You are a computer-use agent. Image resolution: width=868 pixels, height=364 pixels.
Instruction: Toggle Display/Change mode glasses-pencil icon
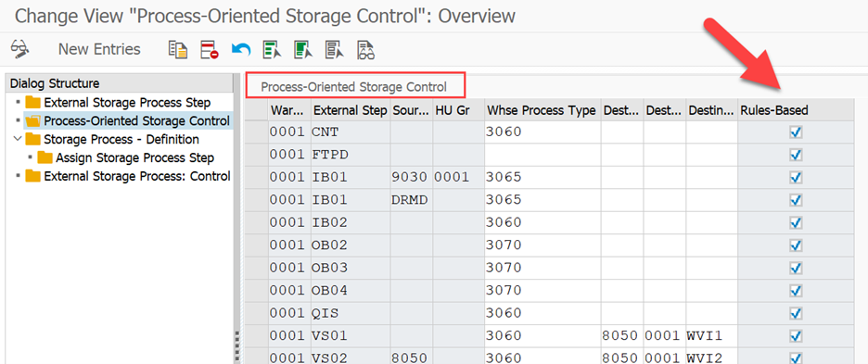19,49
